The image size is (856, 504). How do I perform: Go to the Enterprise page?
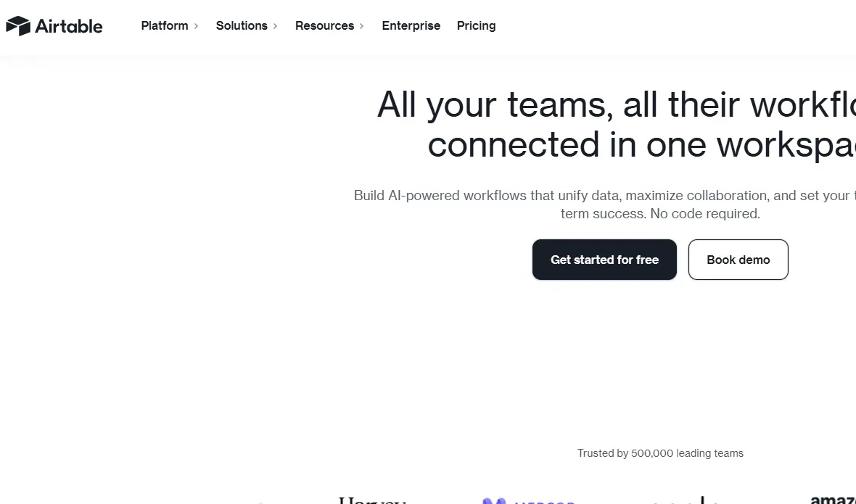click(411, 25)
